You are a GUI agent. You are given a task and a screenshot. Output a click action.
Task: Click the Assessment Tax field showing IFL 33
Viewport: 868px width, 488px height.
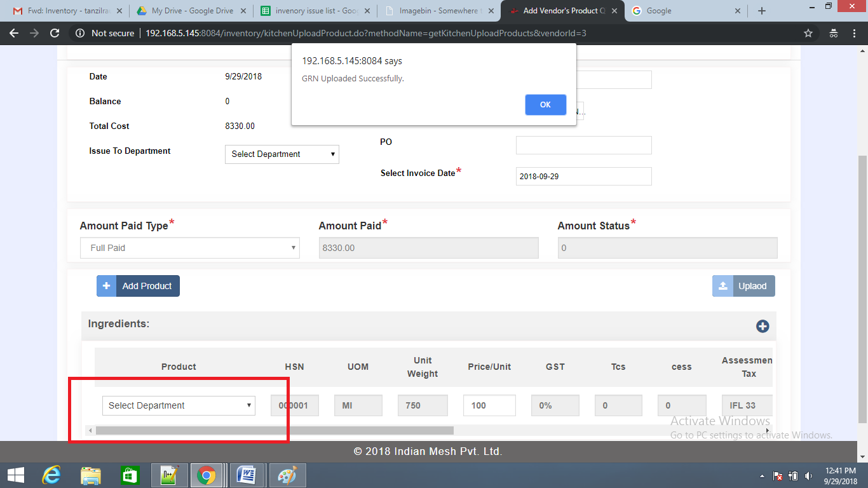coord(746,405)
